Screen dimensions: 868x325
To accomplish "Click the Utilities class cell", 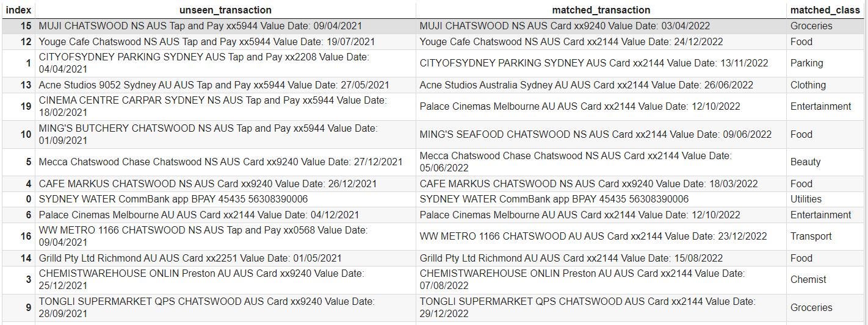I will [806, 199].
